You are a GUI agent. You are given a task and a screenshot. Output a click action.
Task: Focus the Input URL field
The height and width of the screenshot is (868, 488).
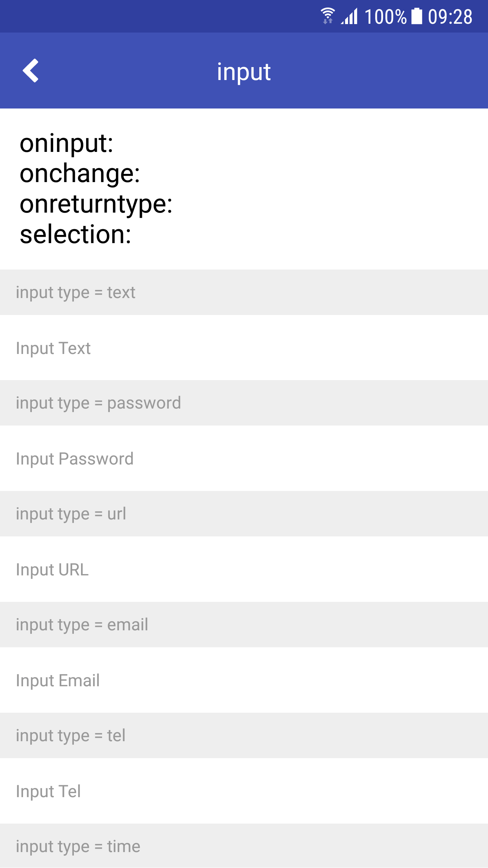click(x=244, y=569)
